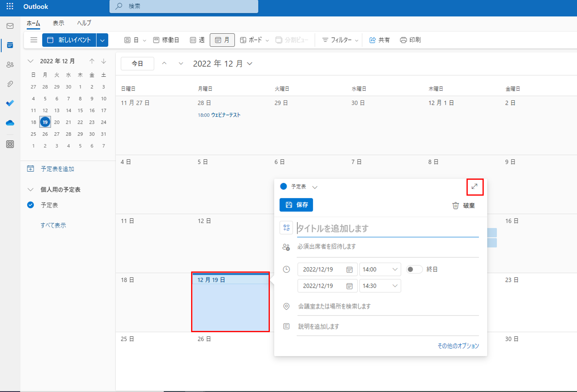
Task: Open the 2022 年 12 月 month picker dropdown
Action: pos(250,64)
